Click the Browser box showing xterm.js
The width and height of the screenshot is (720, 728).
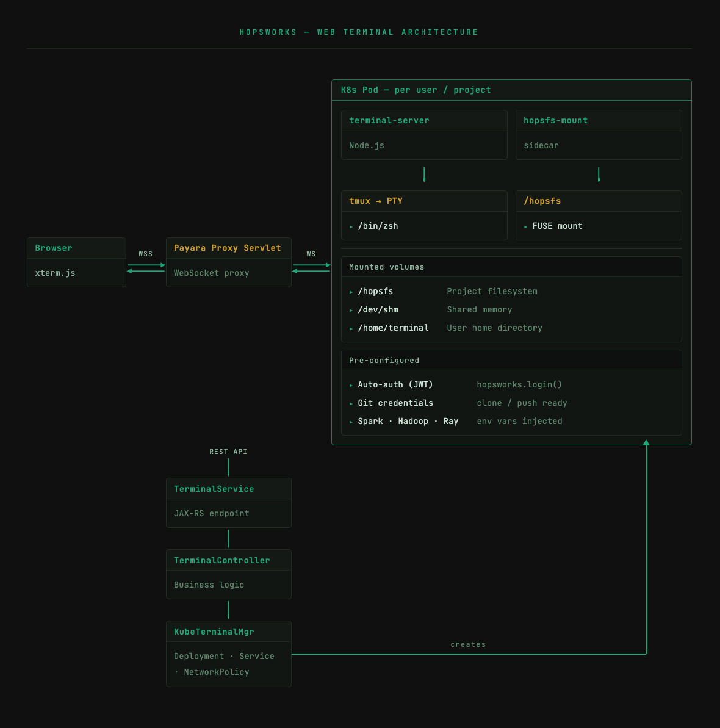(76, 262)
